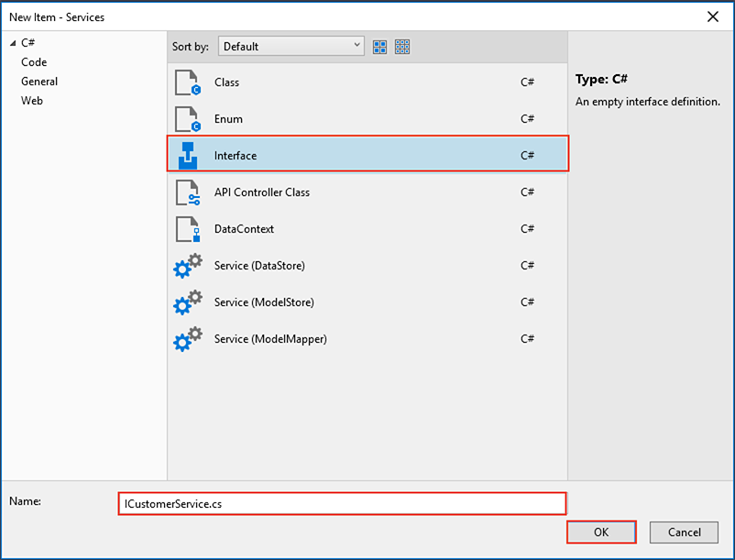Select the Interface template icon
The width and height of the screenshot is (735, 560).
tap(187, 156)
